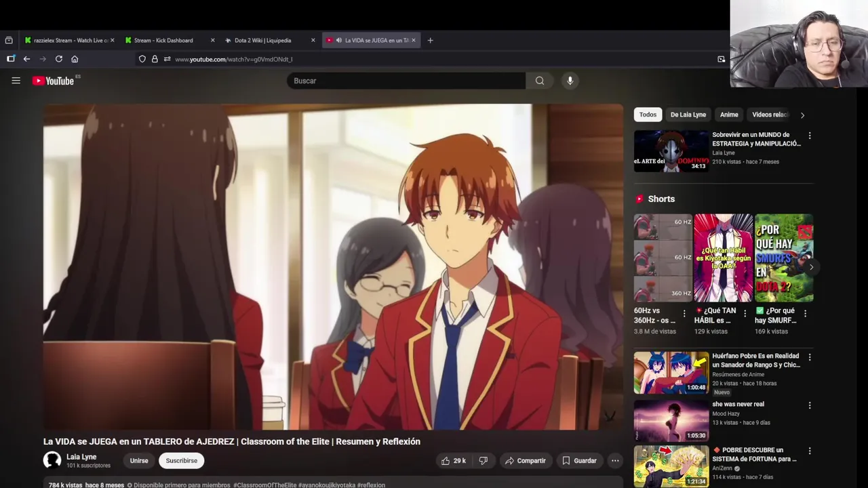The height and width of the screenshot is (488, 868).
Task: Dislike the video with thumbs down
Action: click(484, 461)
